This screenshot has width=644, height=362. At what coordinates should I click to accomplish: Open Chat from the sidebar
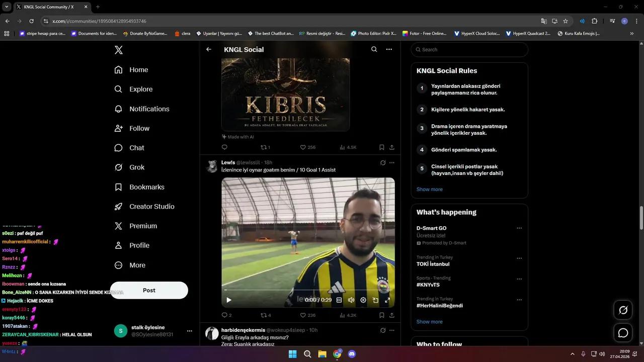(x=129, y=148)
